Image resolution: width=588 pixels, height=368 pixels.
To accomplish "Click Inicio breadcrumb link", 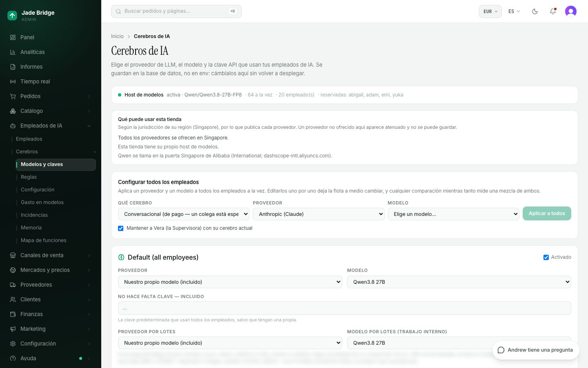I will pyautogui.click(x=117, y=36).
